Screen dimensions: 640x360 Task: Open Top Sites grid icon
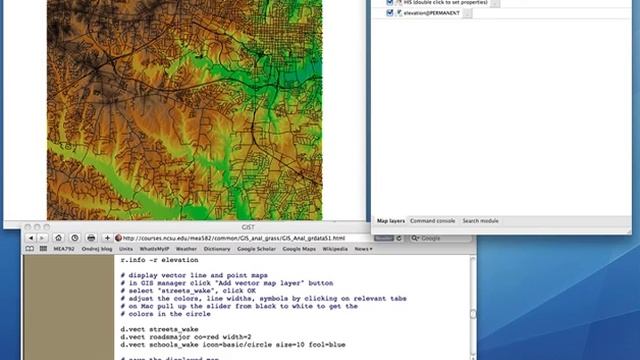coord(43,249)
